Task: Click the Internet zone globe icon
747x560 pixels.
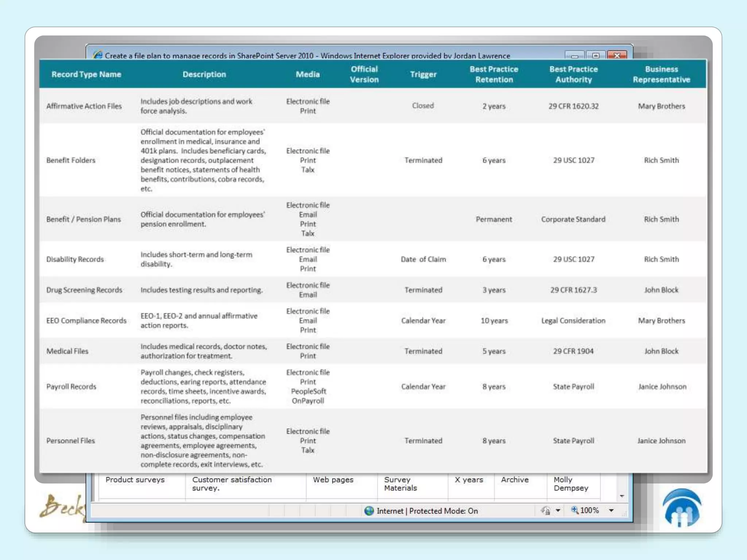Action: point(369,511)
